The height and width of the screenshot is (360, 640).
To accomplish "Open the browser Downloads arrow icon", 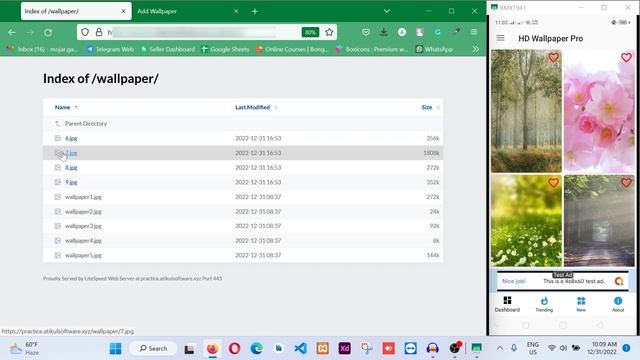I will [x=384, y=32].
